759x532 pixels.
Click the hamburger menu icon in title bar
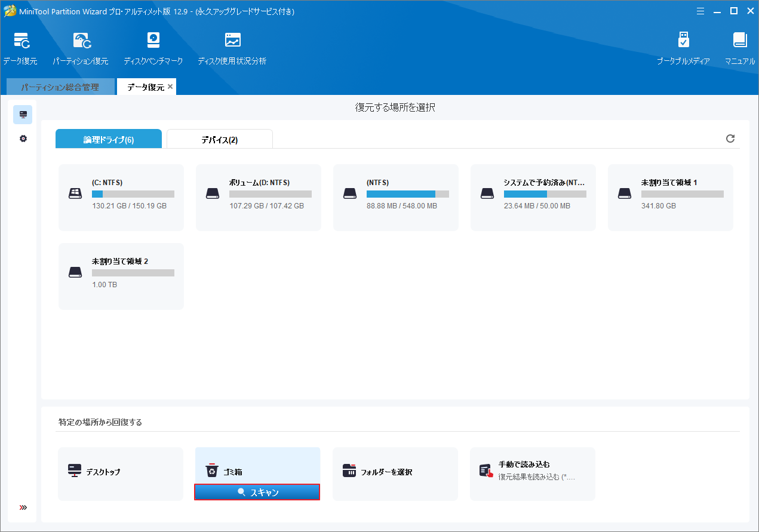click(x=700, y=11)
